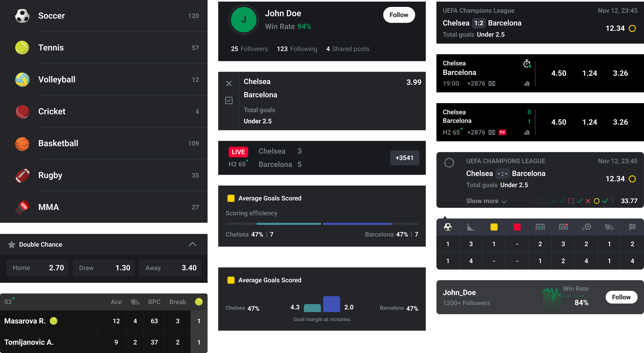
Task: Open the +3541 more markets button
Action: pos(404,158)
